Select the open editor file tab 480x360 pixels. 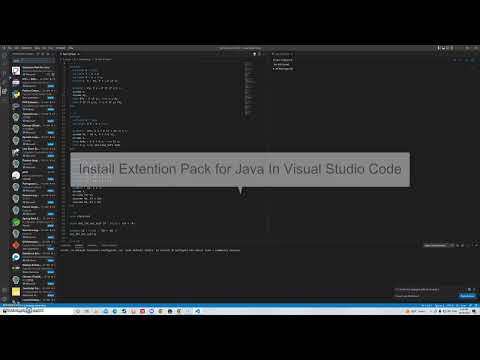point(70,54)
